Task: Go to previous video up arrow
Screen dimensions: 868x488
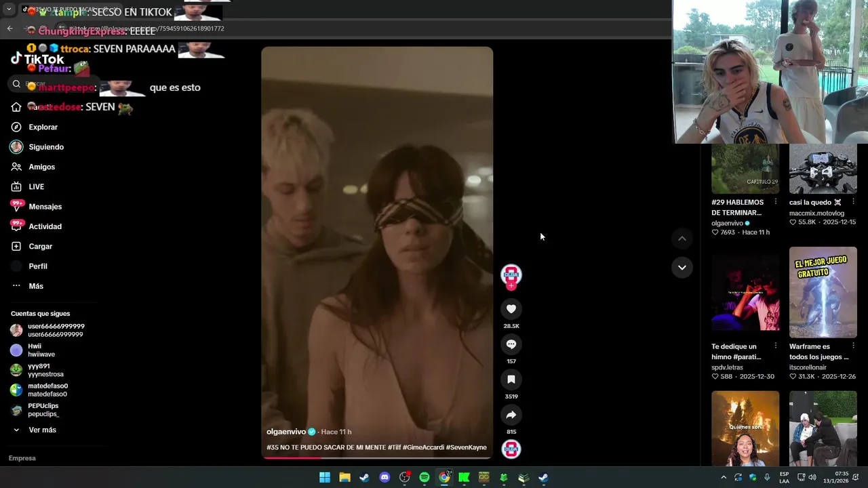Action: (x=682, y=239)
